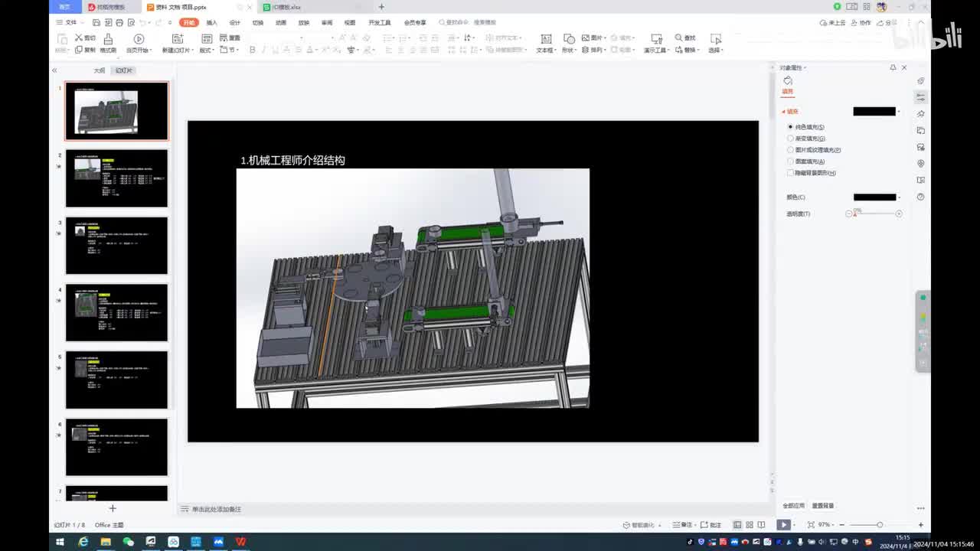Expand the fill color preset dropdown arrow
Image resolution: width=980 pixels, height=551 pixels.
(899, 112)
